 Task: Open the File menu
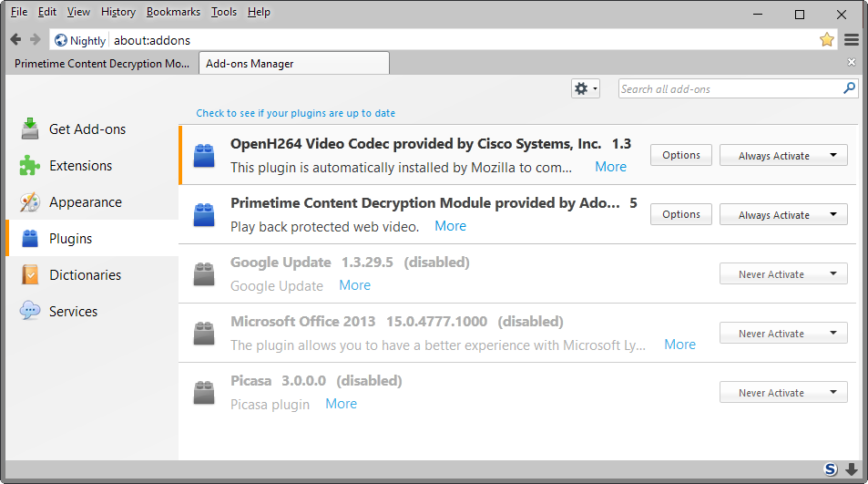pos(19,12)
